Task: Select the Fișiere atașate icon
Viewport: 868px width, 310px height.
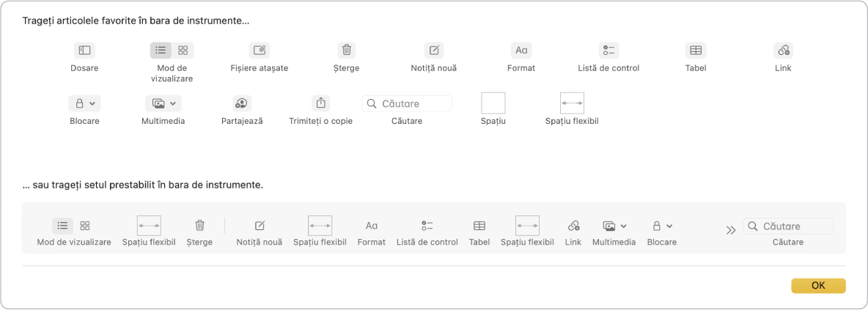Action: pos(259,51)
